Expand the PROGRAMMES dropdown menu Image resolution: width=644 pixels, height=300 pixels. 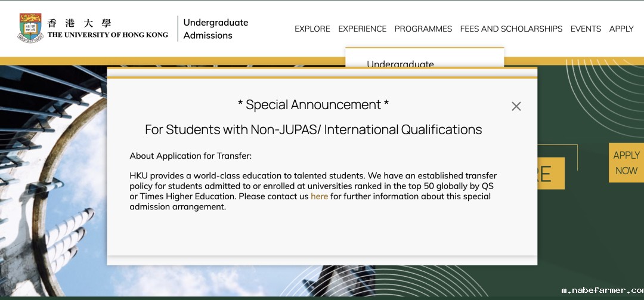point(423,29)
